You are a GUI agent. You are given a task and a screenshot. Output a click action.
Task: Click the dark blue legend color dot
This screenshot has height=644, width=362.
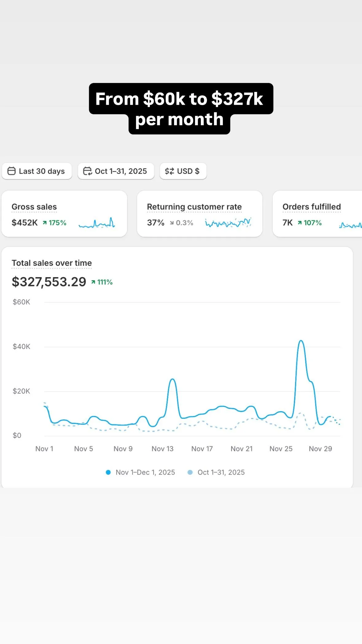[x=108, y=472]
